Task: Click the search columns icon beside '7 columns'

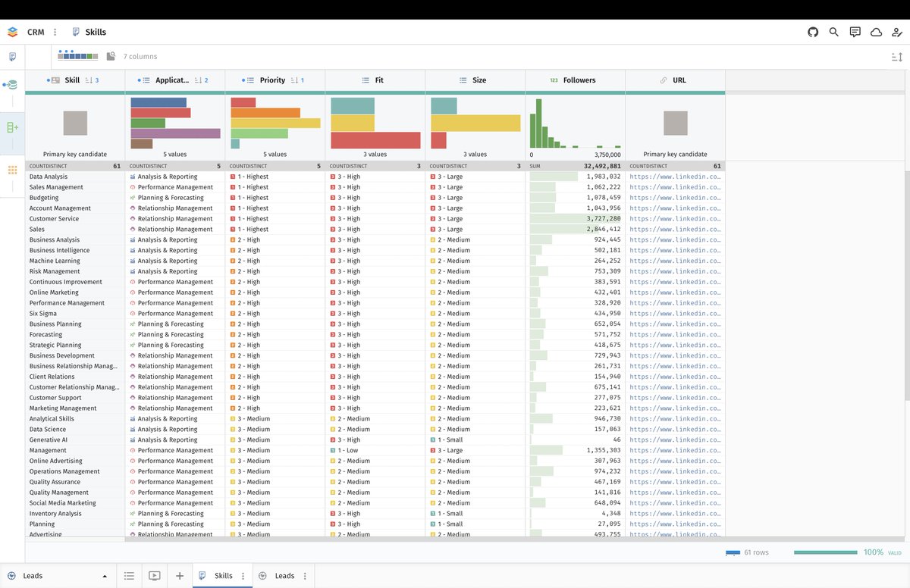Action: coord(111,56)
